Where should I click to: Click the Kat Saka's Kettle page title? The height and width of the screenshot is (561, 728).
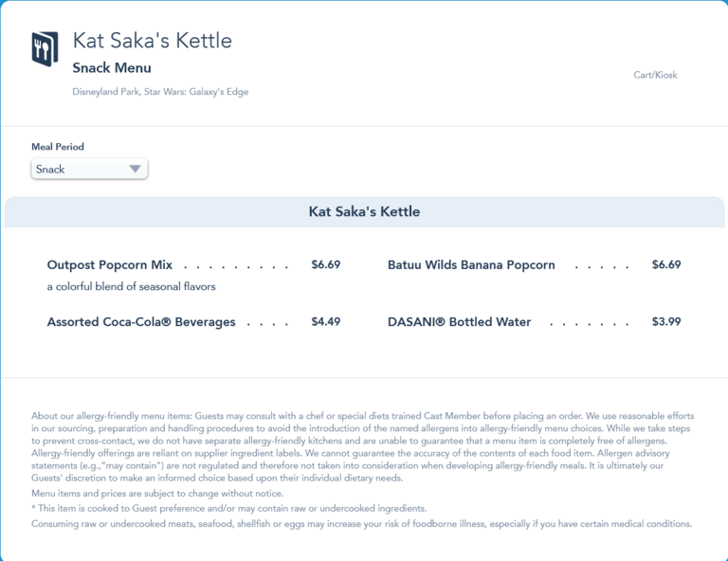153,41
